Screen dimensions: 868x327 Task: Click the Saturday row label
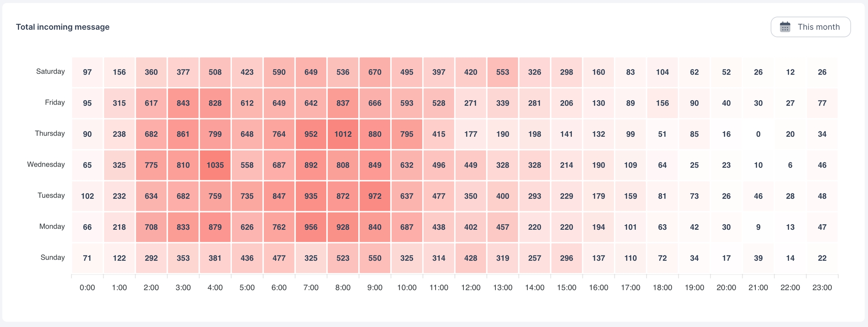50,72
